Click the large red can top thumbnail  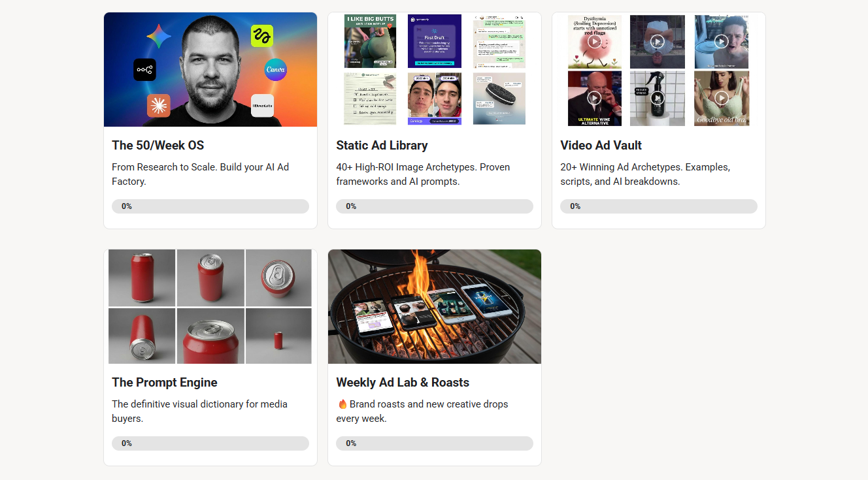tap(210, 336)
